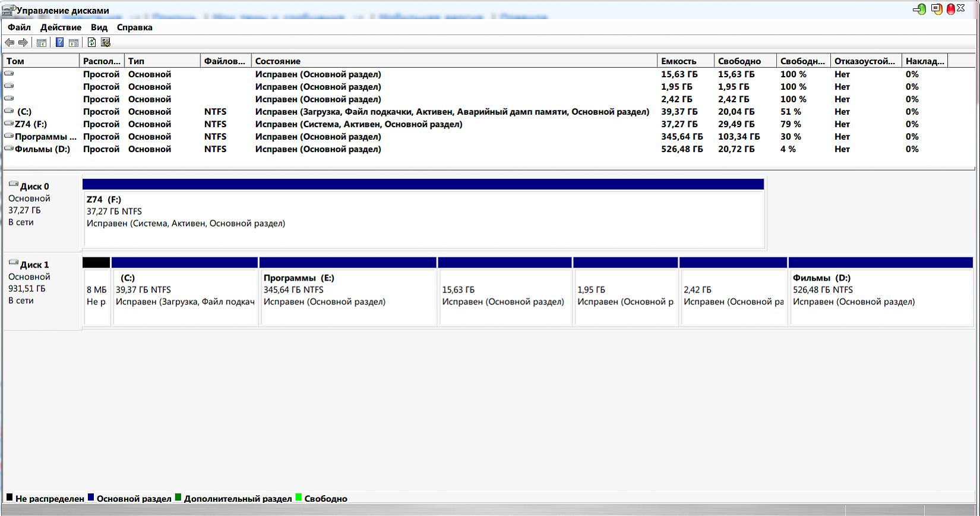980x516 pixels.
Task: Select the (C:) partition block on Диск 1
Action: pos(185,291)
